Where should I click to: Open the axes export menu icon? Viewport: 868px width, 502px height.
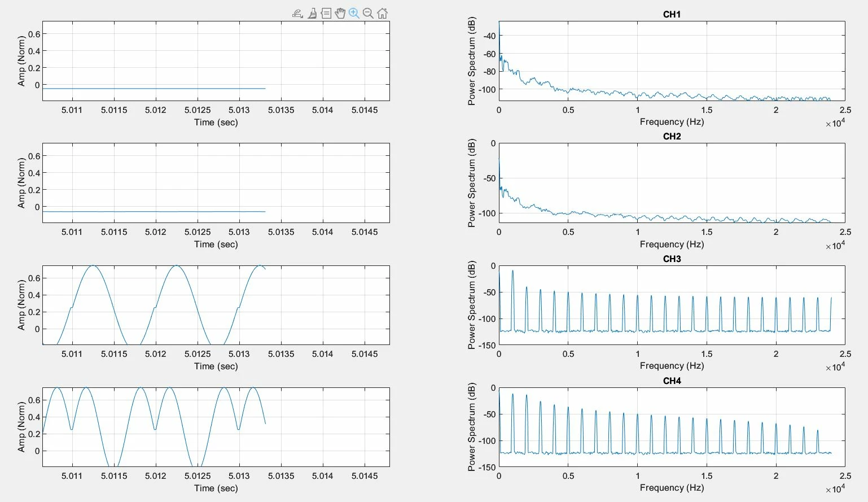click(297, 13)
